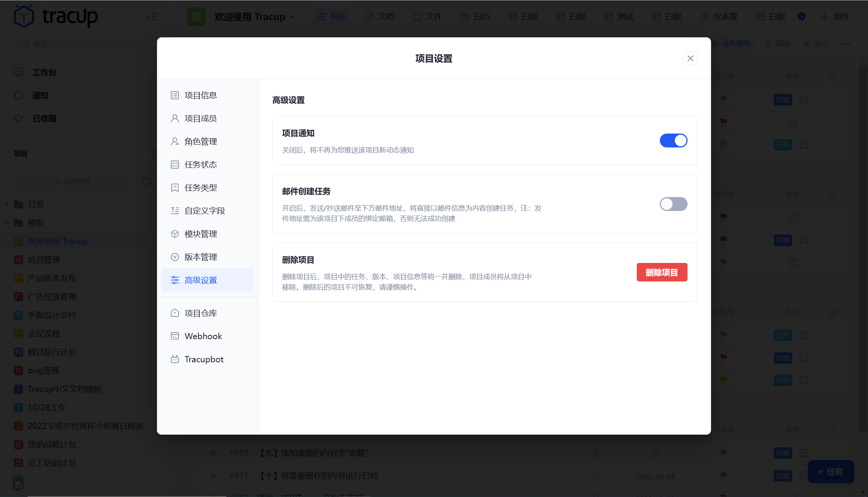Disable the 项目通知 toggle
Image resolution: width=868 pixels, height=497 pixels.
pyautogui.click(x=673, y=141)
